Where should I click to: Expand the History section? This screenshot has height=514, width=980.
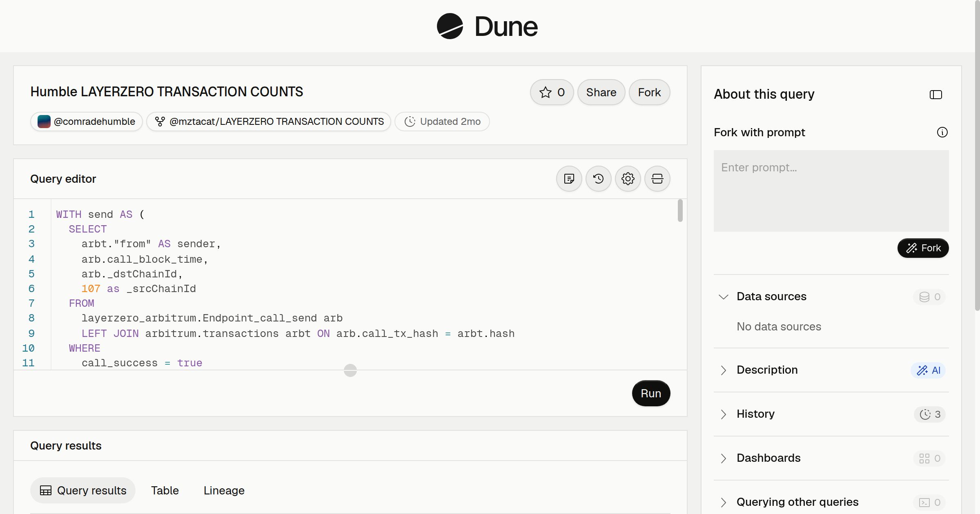pos(724,414)
